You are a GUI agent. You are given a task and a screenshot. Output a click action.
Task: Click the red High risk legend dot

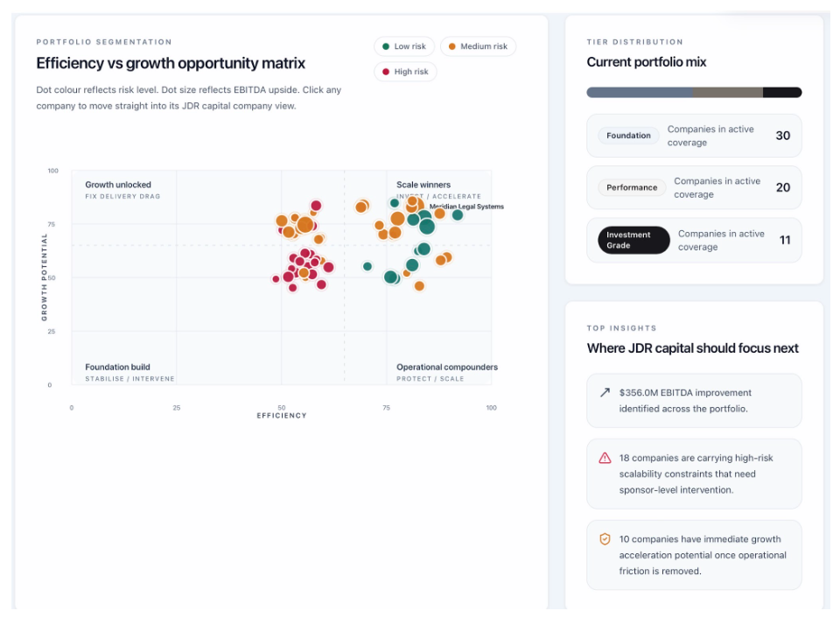[386, 71]
